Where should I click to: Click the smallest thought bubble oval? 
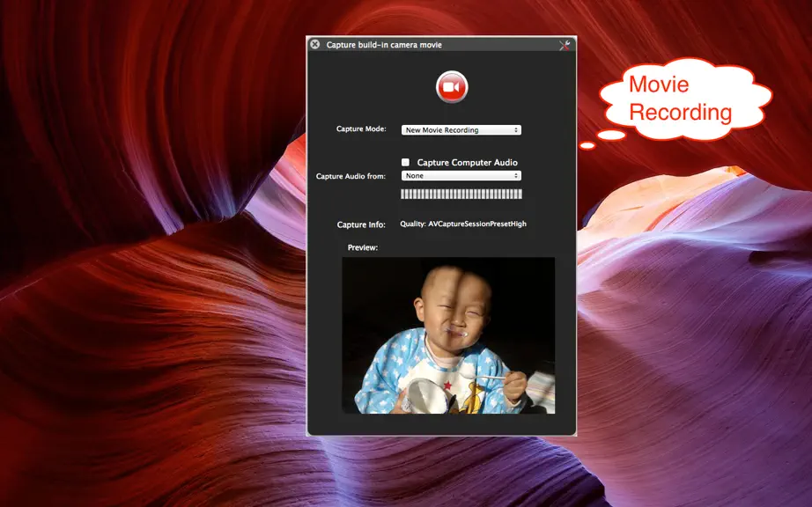click(x=587, y=146)
